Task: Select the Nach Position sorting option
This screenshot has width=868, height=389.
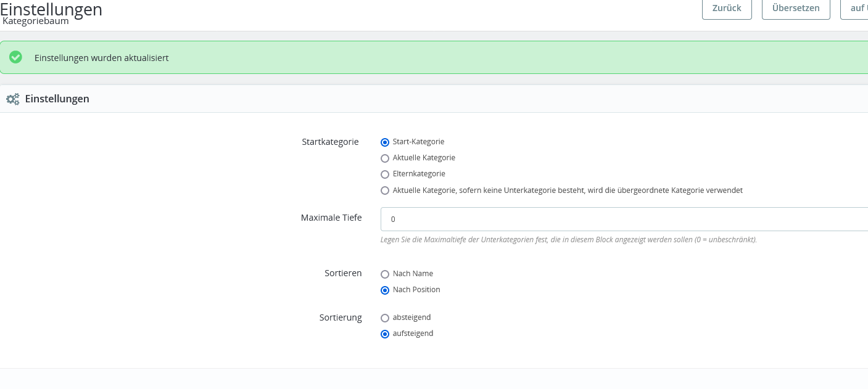Action: [385, 290]
